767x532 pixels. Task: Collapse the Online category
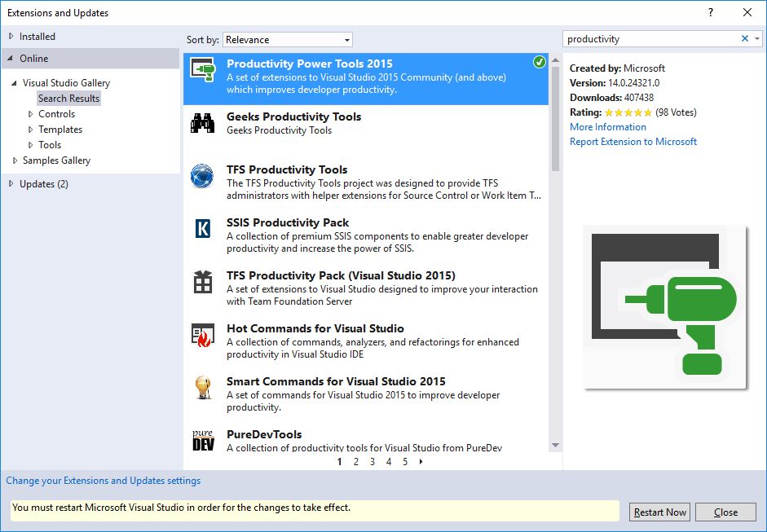[x=11, y=58]
